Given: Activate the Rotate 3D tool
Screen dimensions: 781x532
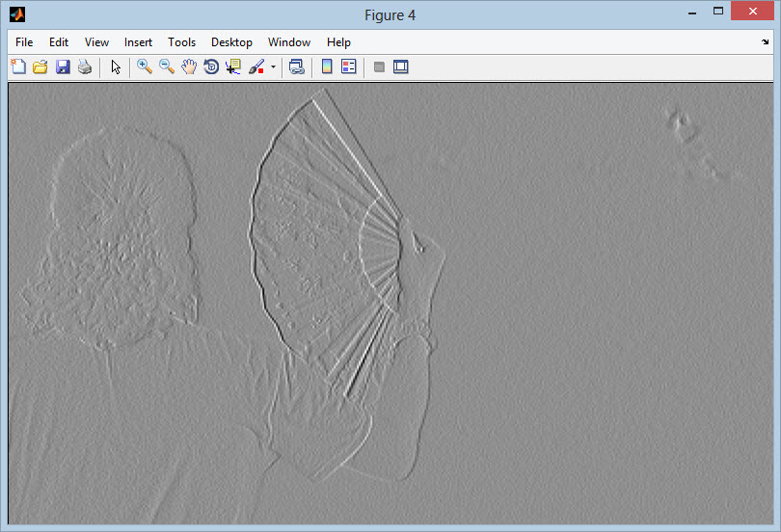Looking at the screenshot, I should click(211, 66).
